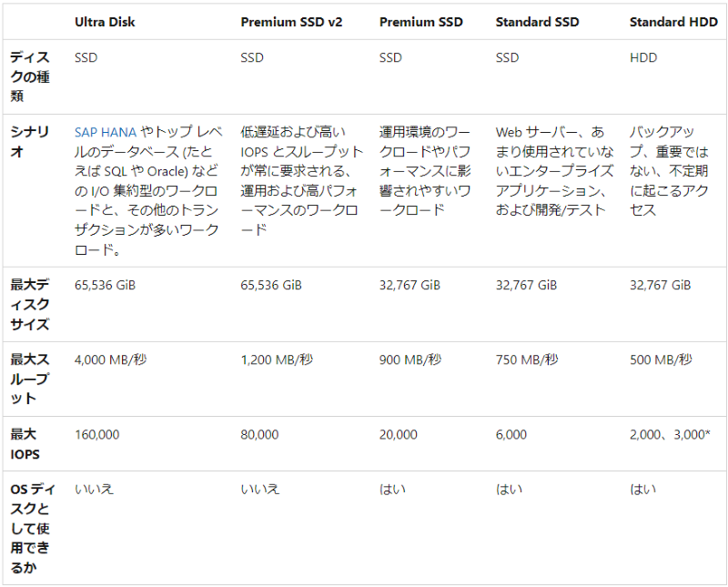728x587 pixels.
Task: Select the 160,000 IOPS value
Action: [x=97, y=435]
